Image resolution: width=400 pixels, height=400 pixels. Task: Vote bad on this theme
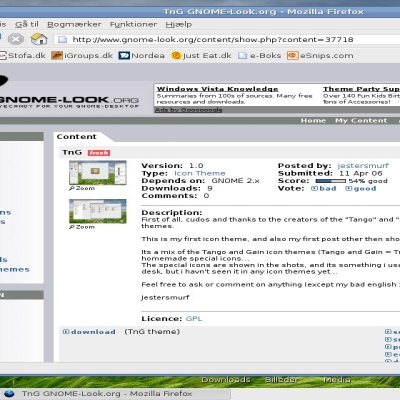point(328,189)
